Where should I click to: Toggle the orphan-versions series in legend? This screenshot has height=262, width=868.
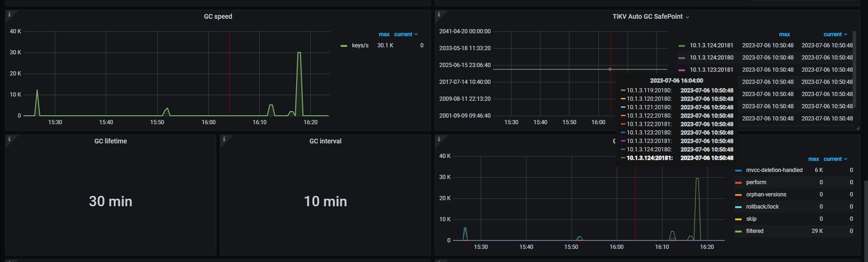point(766,195)
